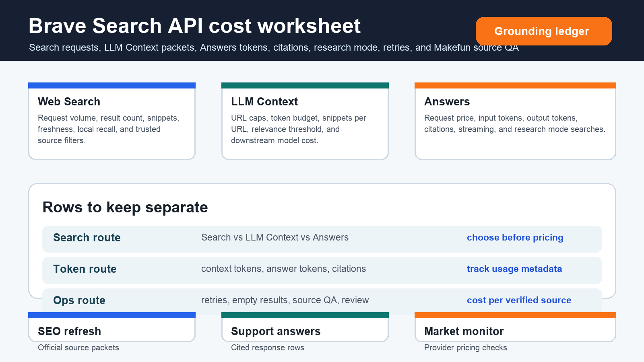Open the Support answers card
644x362 pixels.
coord(305,327)
